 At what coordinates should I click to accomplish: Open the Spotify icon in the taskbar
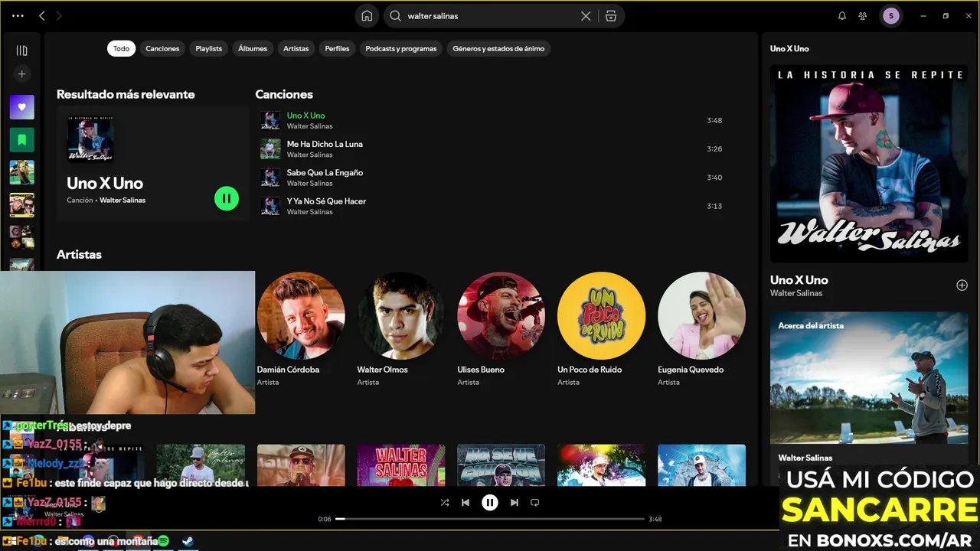pyautogui.click(x=163, y=541)
